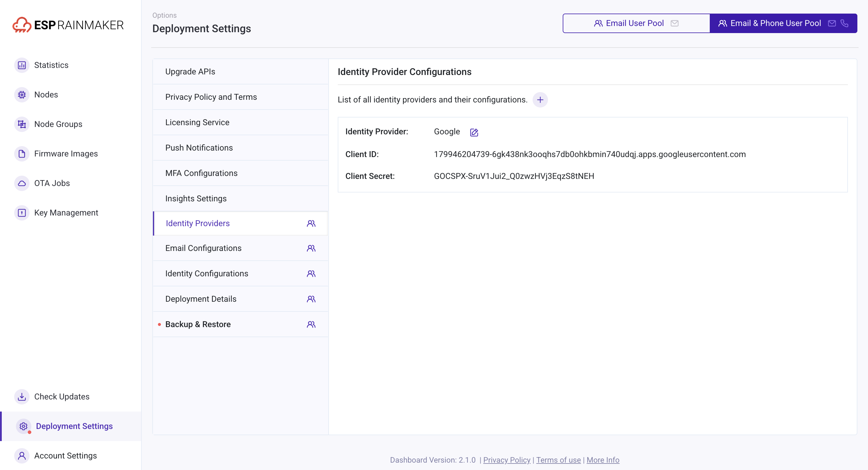Click the OTA Jobs cloud icon
The height and width of the screenshot is (470, 868).
coord(22,183)
